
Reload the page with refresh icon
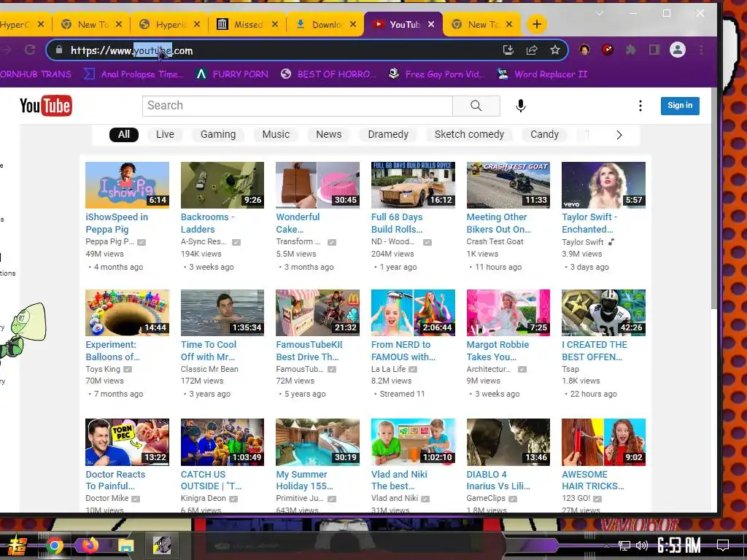click(x=30, y=50)
